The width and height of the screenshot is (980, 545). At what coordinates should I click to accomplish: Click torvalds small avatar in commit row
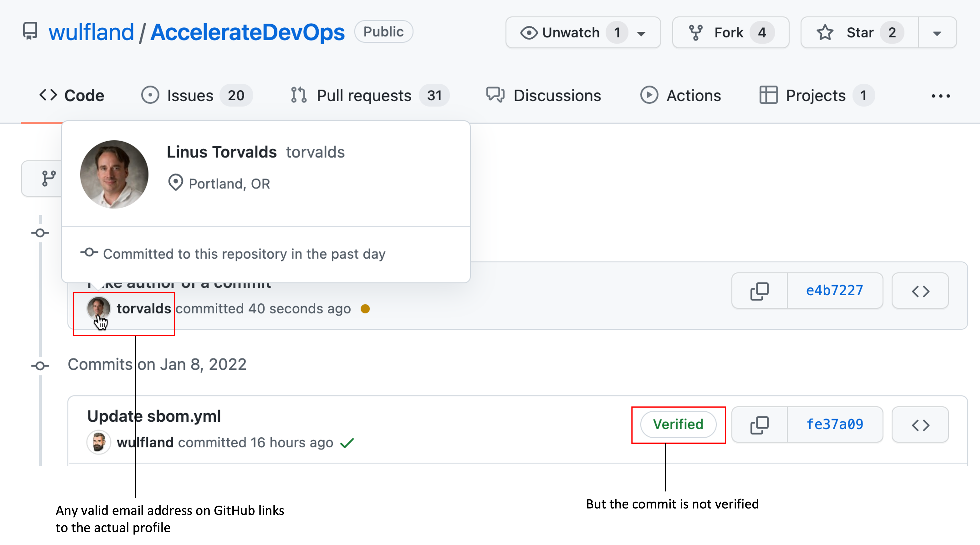point(98,308)
